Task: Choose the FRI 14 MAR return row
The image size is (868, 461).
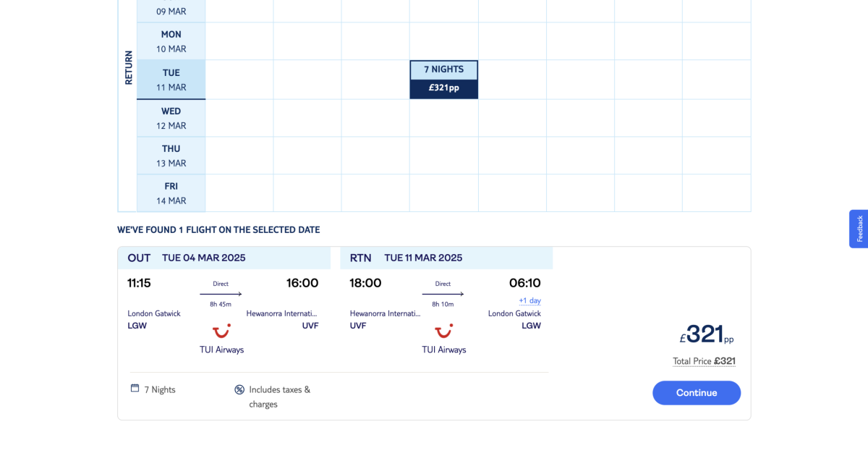Action: pyautogui.click(x=171, y=193)
